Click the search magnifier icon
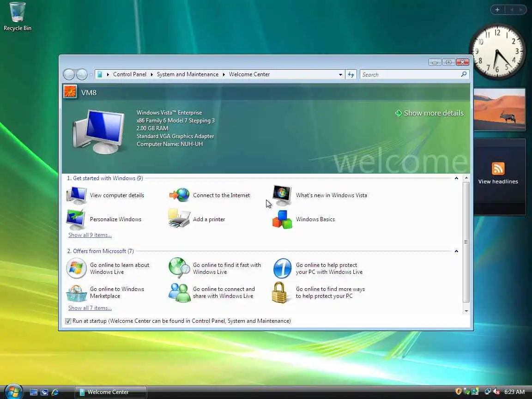The image size is (532, 399). (464, 74)
